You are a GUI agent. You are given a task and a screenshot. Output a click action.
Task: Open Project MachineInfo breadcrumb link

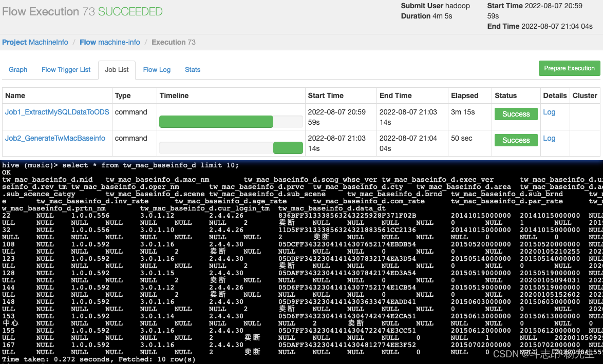click(35, 42)
